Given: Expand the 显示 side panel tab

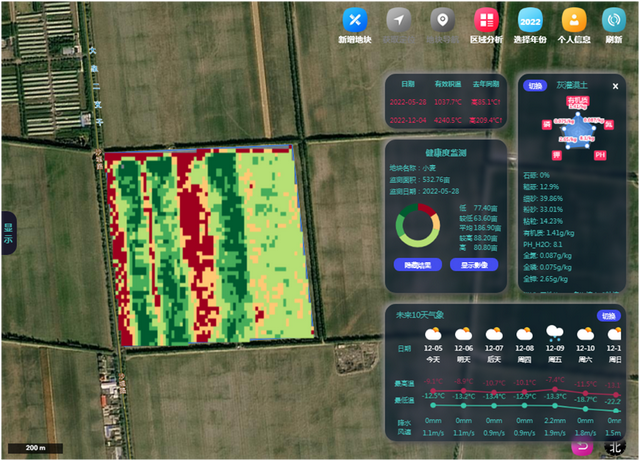Looking at the screenshot, I should pos(7,233).
